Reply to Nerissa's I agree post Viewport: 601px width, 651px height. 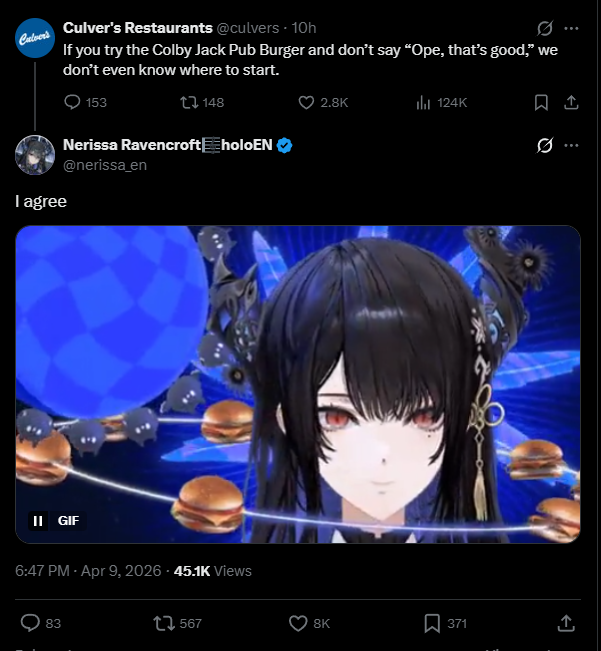(40, 623)
